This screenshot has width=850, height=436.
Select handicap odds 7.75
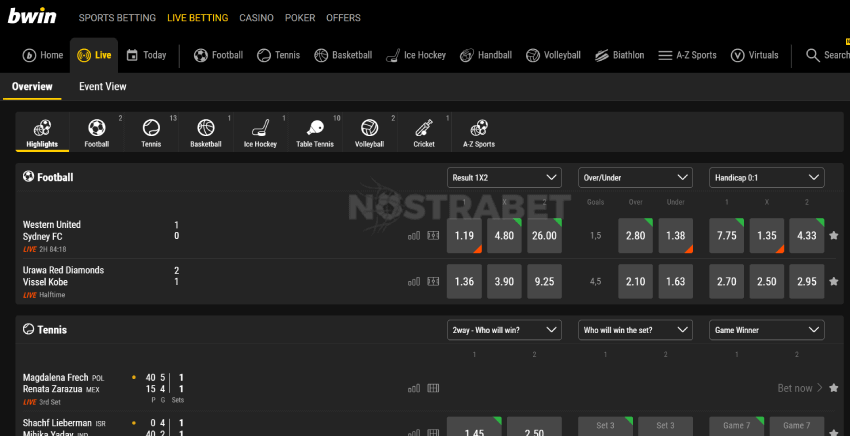(726, 236)
